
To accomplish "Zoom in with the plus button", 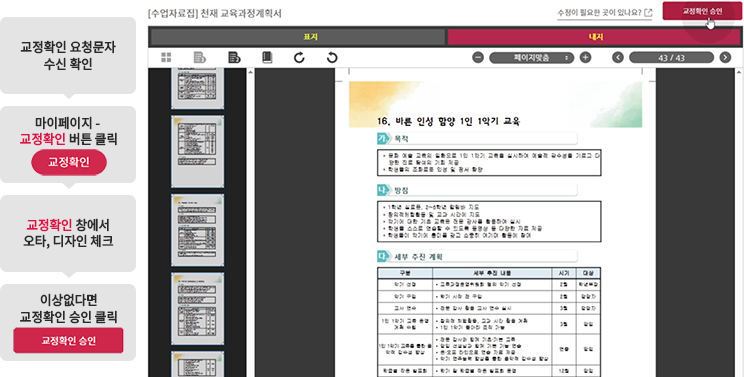I will tap(586, 58).
